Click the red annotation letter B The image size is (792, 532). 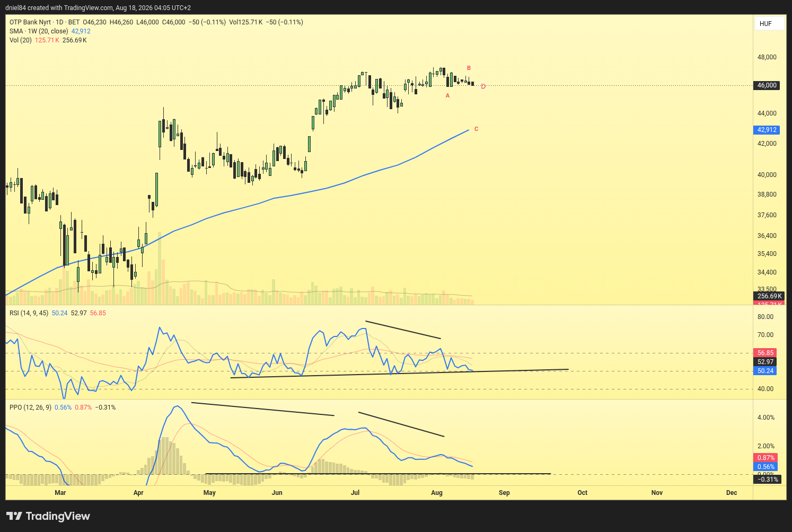click(469, 68)
